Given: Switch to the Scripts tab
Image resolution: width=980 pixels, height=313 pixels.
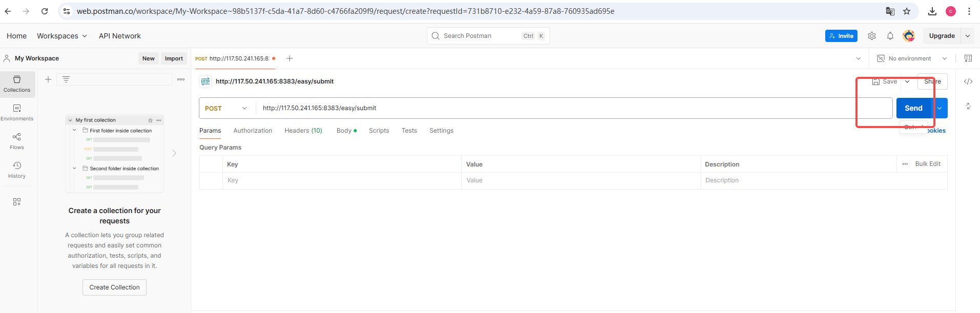Looking at the screenshot, I should [379, 131].
